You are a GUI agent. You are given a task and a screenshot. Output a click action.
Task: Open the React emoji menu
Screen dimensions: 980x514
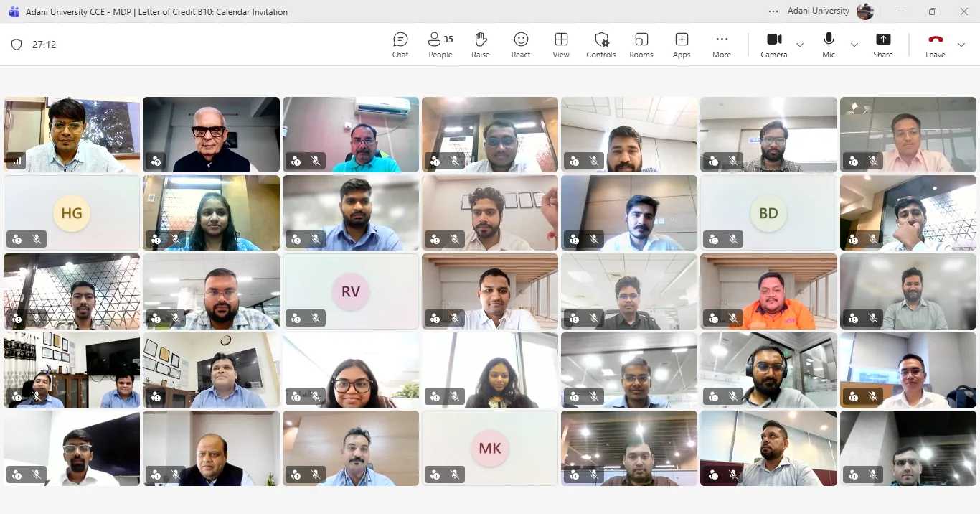click(x=521, y=45)
